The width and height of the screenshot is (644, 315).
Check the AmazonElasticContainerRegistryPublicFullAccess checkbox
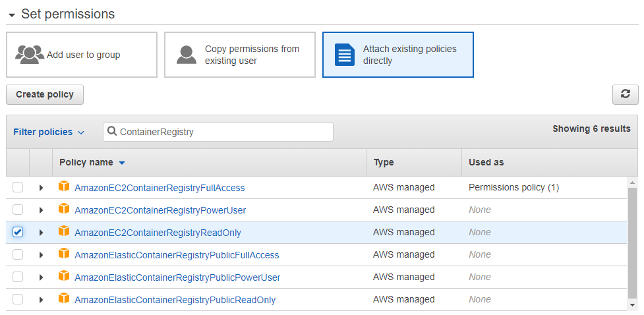pyautogui.click(x=18, y=254)
